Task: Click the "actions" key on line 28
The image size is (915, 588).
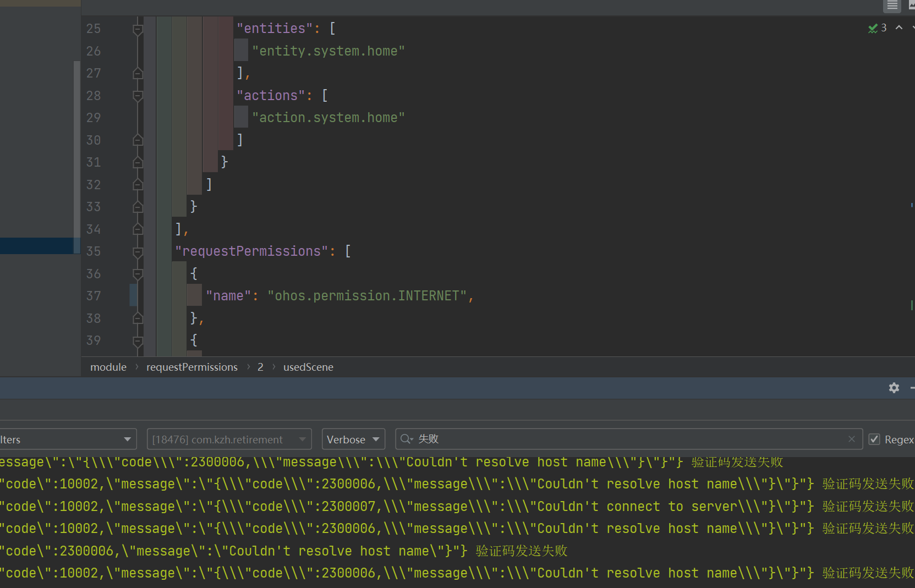Action: [x=271, y=95]
